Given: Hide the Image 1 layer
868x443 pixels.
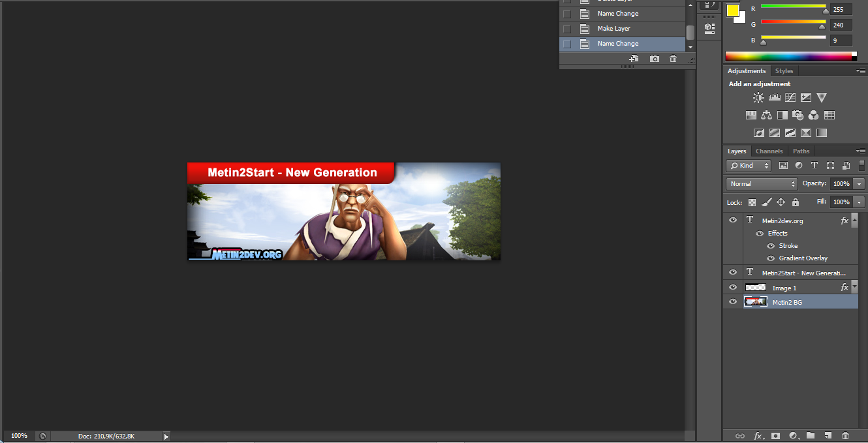Looking at the screenshot, I should point(732,288).
